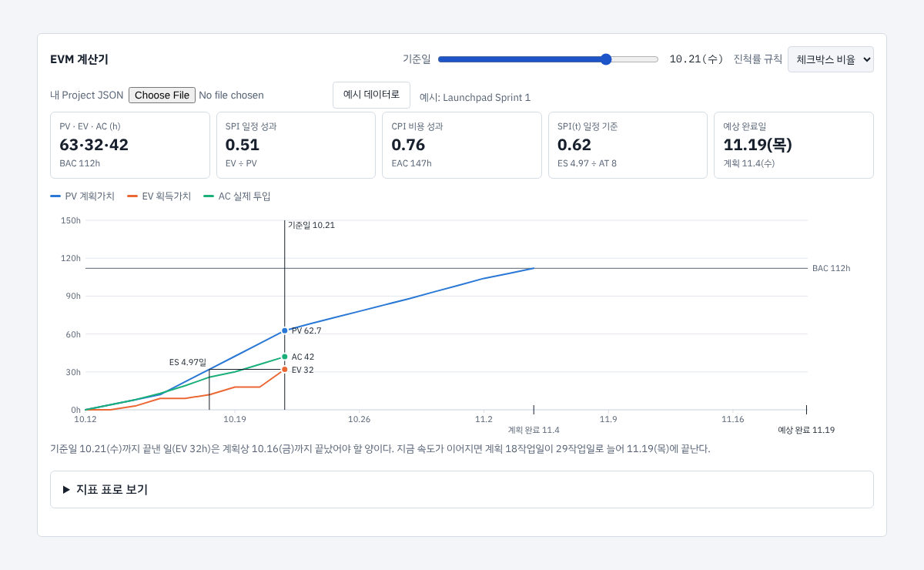The width and height of the screenshot is (924, 570).
Task: Click the 계획 완료 11.4 axis label
Action: click(x=534, y=430)
